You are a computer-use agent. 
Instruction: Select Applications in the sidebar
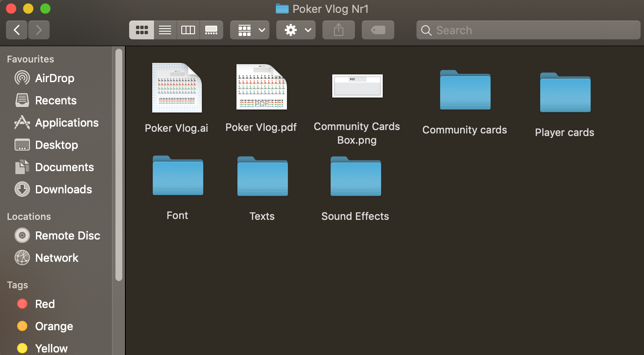coord(66,123)
